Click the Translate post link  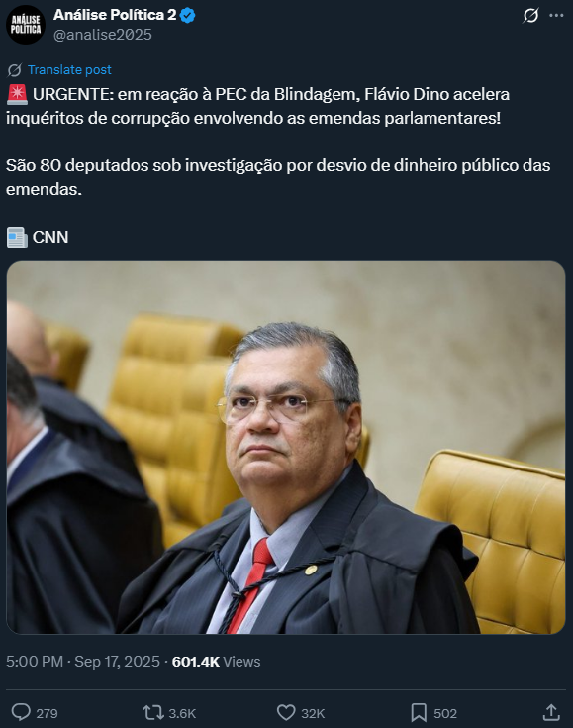(x=69, y=69)
